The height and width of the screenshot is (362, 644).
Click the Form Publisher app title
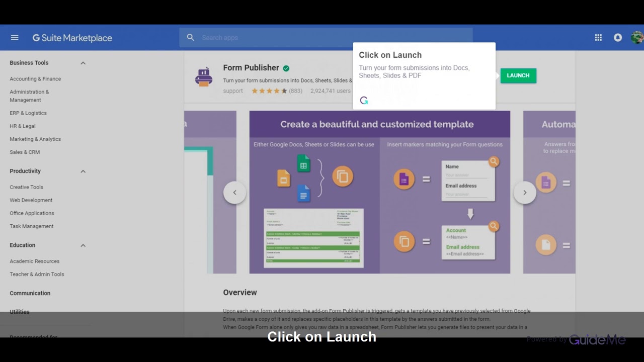[x=251, y=68]
